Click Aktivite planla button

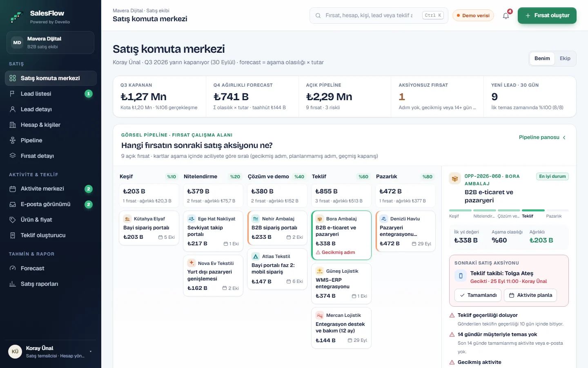[530, 295]
